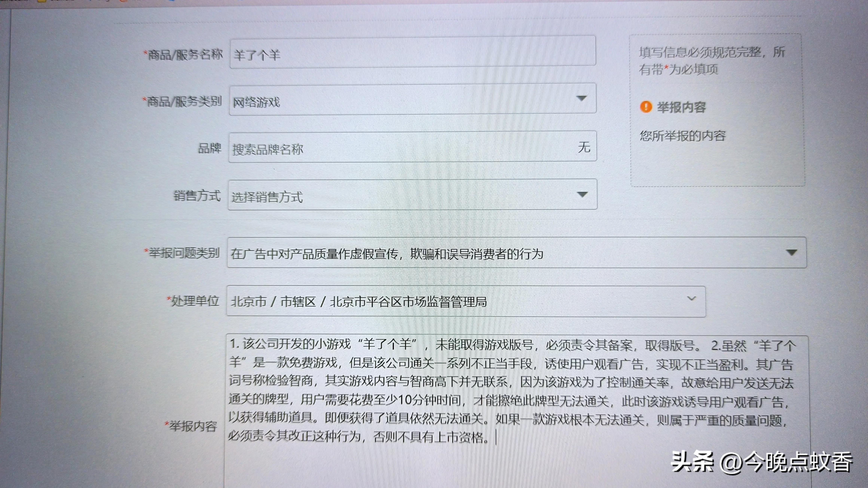Click the 无 button in the brand field
This screenshot has height=488, width=868.
point(584,147)
